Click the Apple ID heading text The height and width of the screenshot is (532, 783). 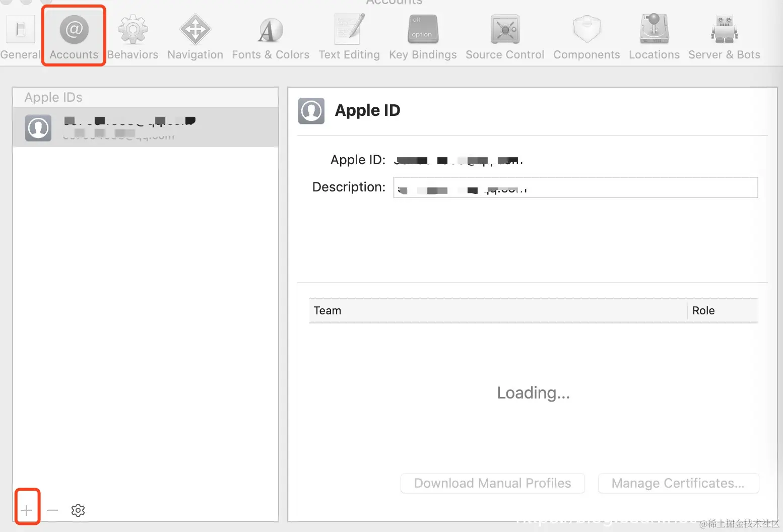point(367,110)
